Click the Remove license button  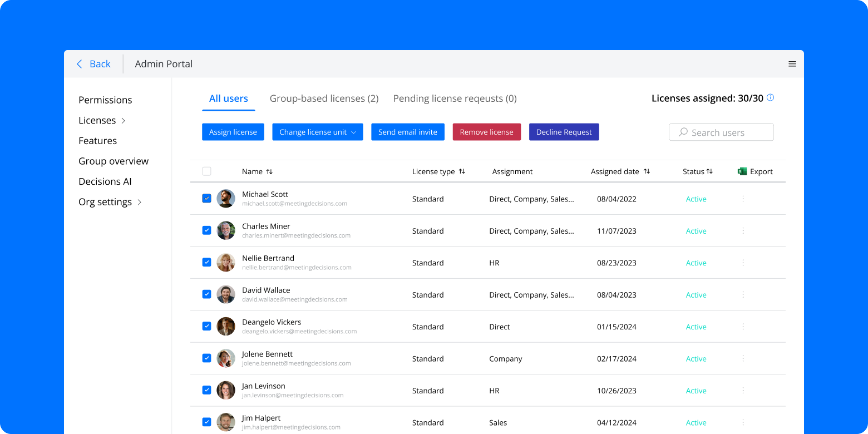pos(487,132)
